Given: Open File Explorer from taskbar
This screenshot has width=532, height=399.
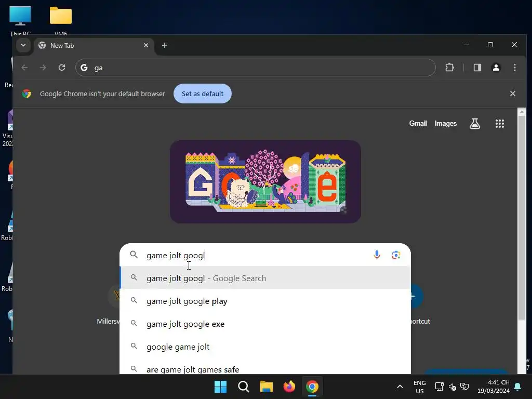Looking at the screenshot, I should 267,387.
